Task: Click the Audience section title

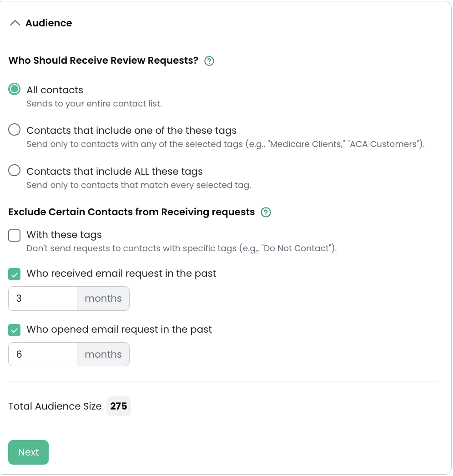Action: click(49, 23)
